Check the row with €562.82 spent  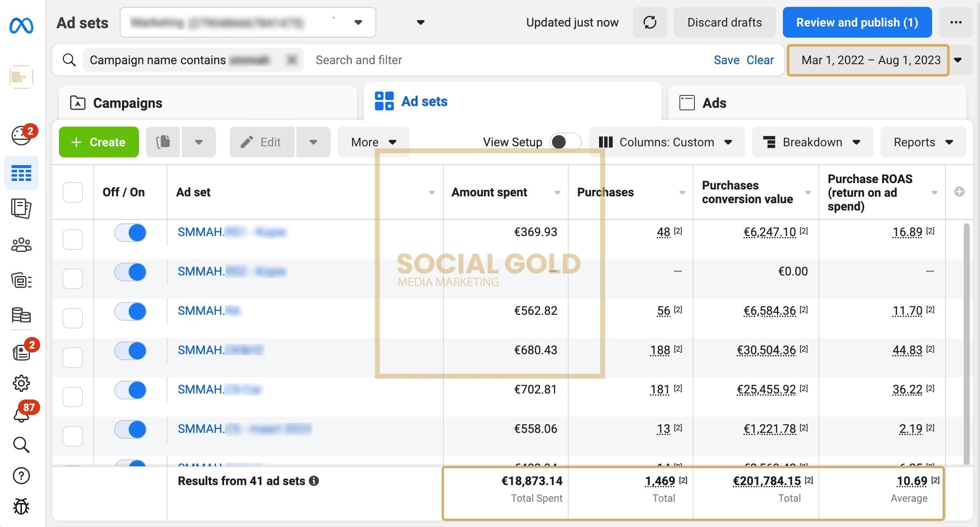73,318
